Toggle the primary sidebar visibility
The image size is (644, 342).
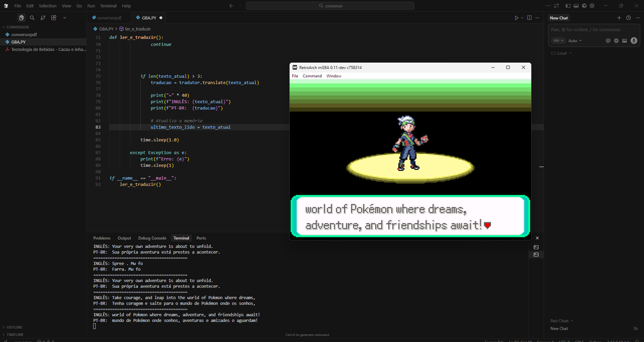(569, 5)
